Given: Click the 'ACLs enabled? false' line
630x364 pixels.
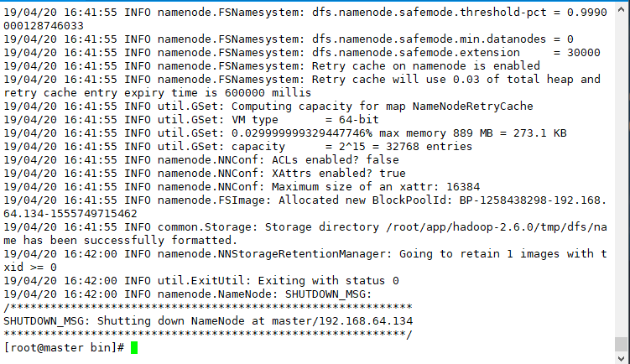Looking at the screenshot, I should click(x=201, y=160).
